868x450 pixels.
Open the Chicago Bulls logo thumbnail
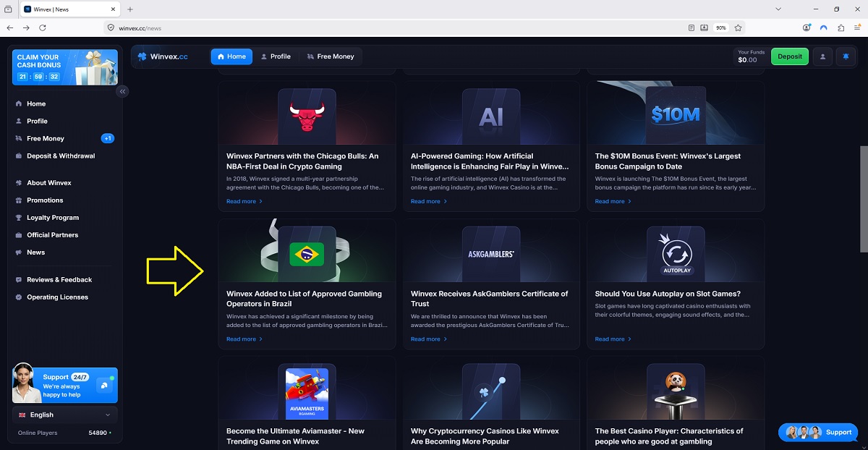pos(307,116)
